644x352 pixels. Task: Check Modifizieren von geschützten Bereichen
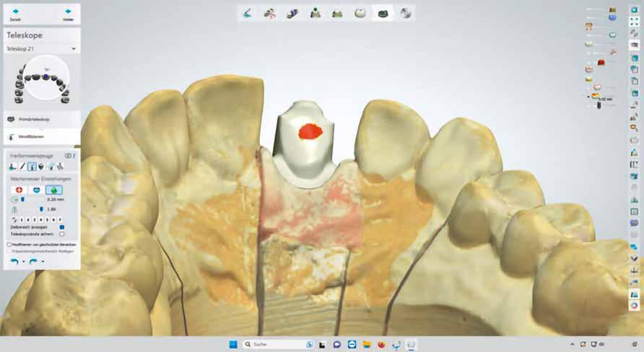tap(9, 245)
